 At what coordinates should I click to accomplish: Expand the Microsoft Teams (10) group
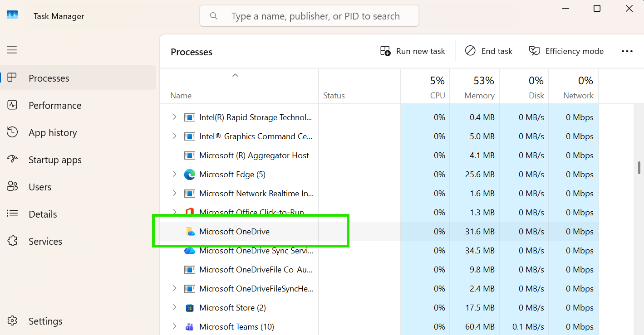(175, 327)
